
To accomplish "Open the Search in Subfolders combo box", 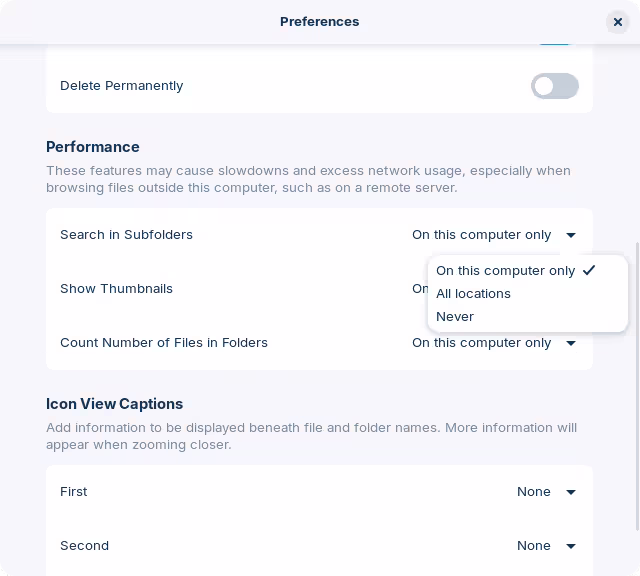I will [494, 235].
